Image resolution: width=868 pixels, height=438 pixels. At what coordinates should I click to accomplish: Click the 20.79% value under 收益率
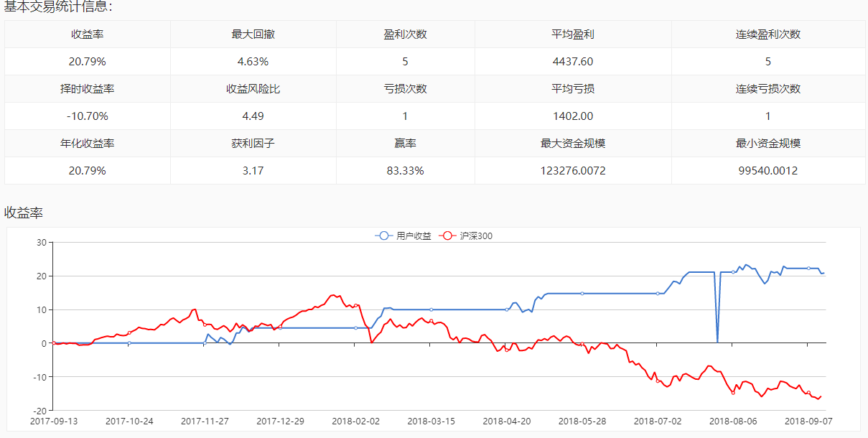click(x=87, y=62)
